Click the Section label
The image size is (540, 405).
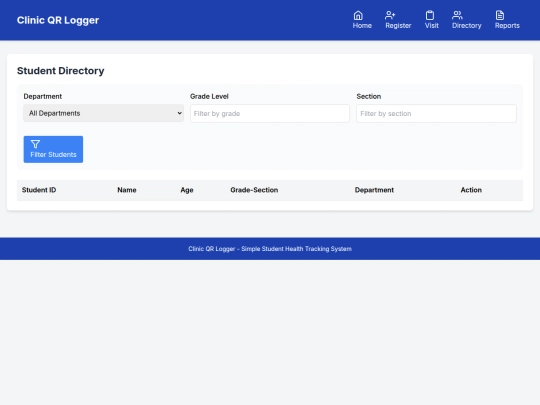click(368, 96)
